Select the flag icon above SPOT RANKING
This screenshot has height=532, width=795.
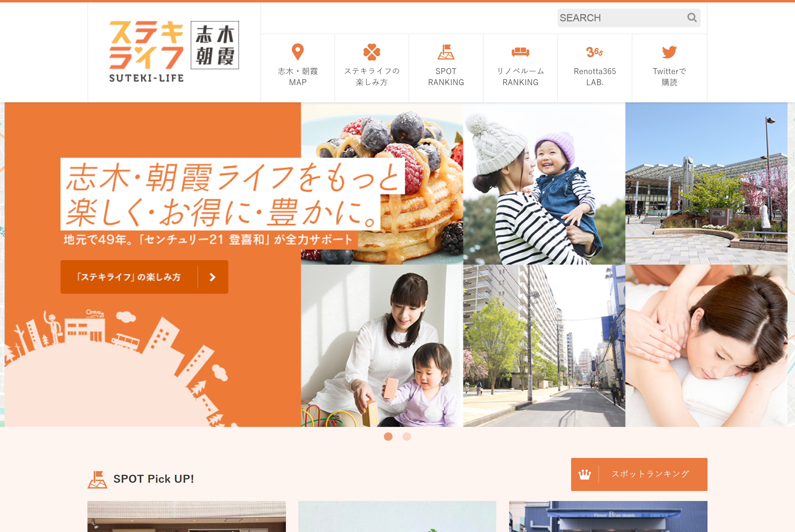[446, 52]
